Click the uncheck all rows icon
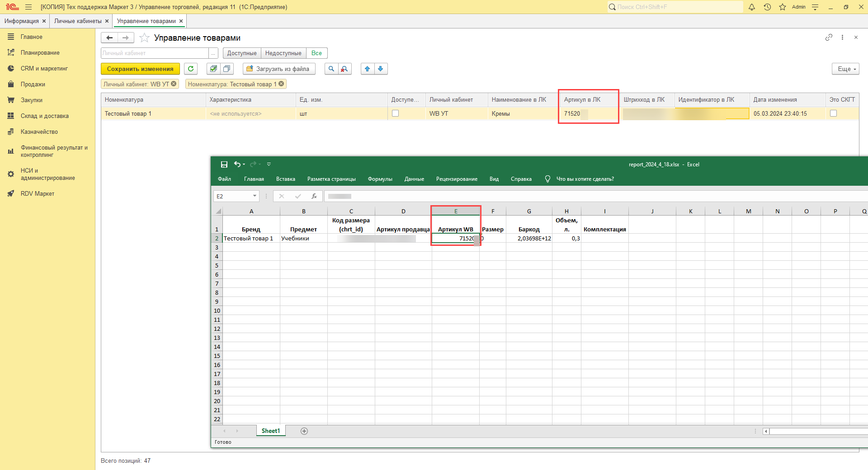Screen dimensions: 868x470 pyautogui.click(x=226, y=69)
